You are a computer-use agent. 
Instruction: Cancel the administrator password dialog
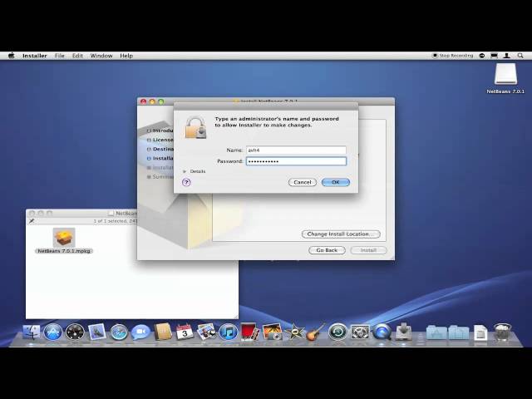[x=303, y=182]
